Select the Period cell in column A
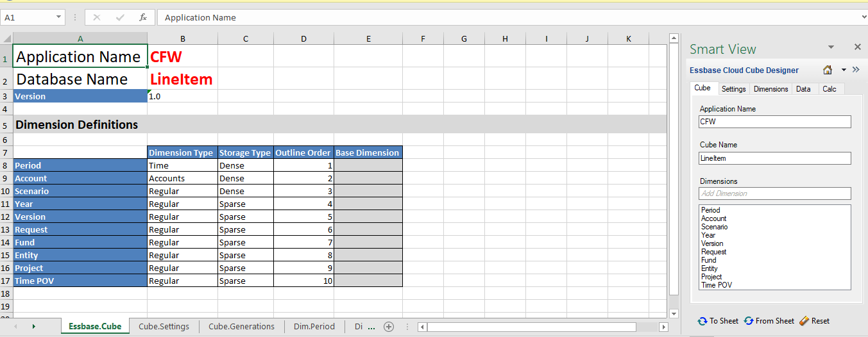Screen dimensions: 868x337 pyautogui.click(x=80, y=165)
